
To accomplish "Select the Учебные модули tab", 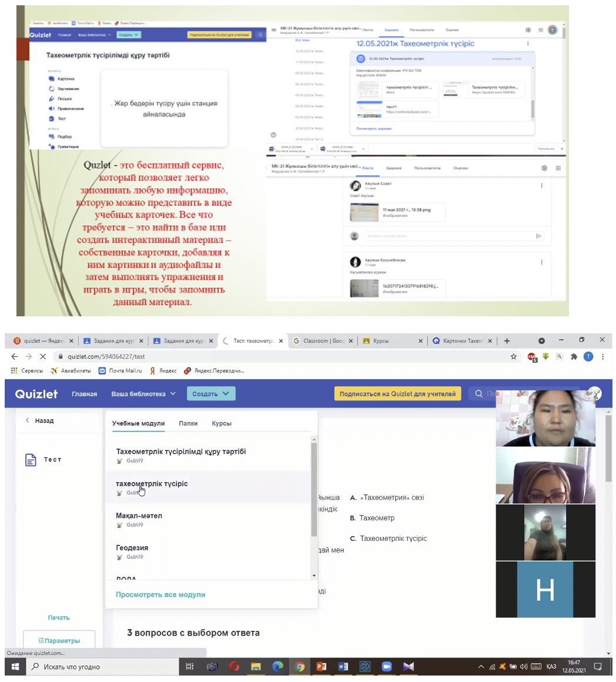I will [x=138, y=424].
